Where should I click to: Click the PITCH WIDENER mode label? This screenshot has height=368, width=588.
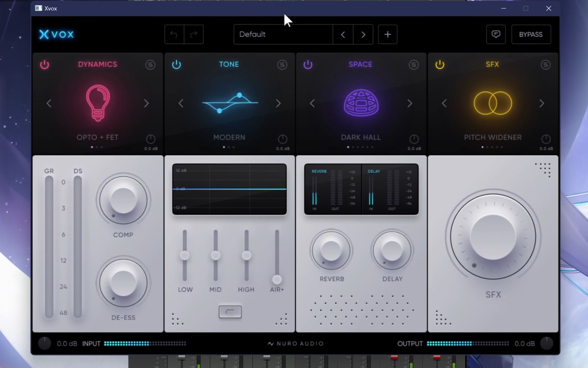coord(493,137)
